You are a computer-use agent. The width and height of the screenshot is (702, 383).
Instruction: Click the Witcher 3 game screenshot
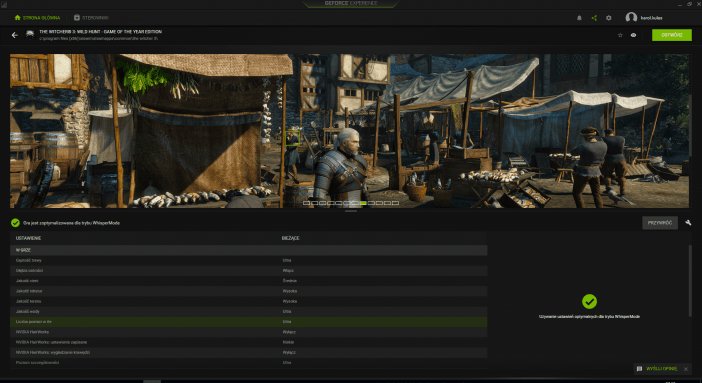click(x=349, y=131)
